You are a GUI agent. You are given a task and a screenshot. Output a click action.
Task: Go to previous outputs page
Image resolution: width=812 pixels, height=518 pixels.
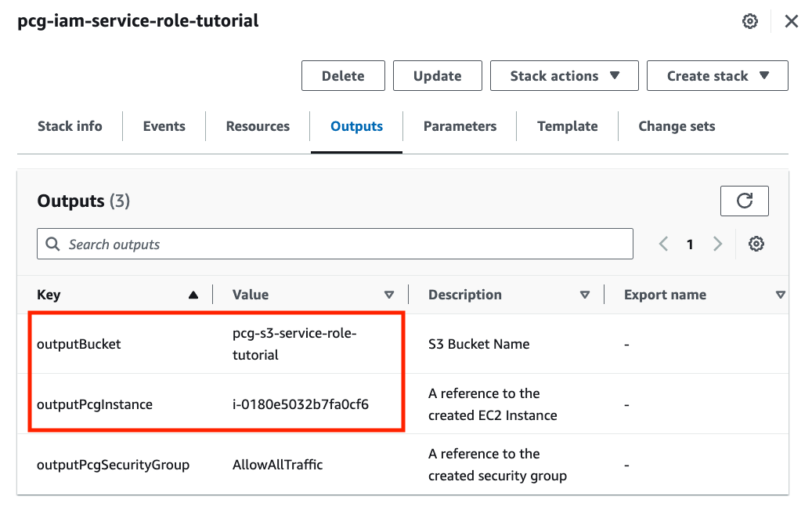pyautogui.click(x=663, y=244)
